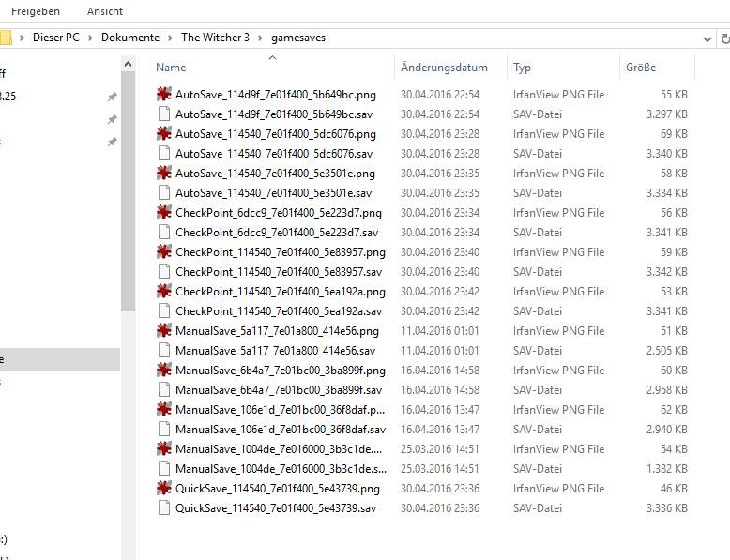Click navigation pane scroll up arrow
730x560 pixels.
(x=128, y=64)
